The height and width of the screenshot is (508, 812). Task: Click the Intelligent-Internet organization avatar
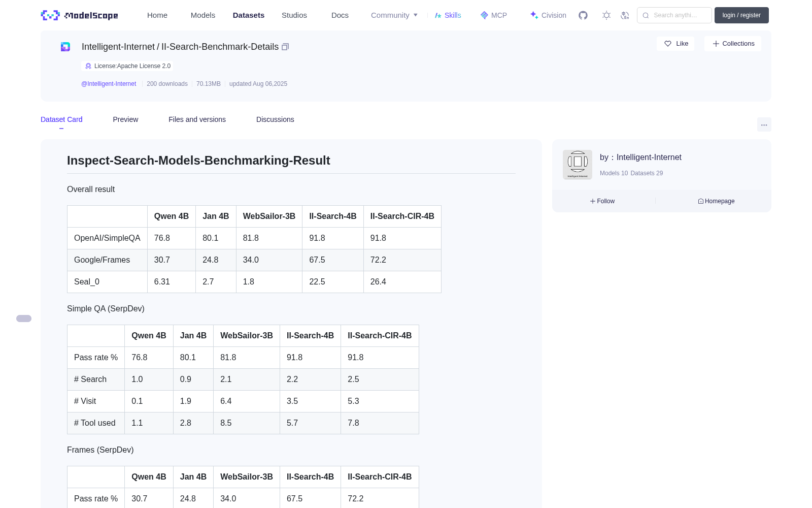tap(578, 165)
